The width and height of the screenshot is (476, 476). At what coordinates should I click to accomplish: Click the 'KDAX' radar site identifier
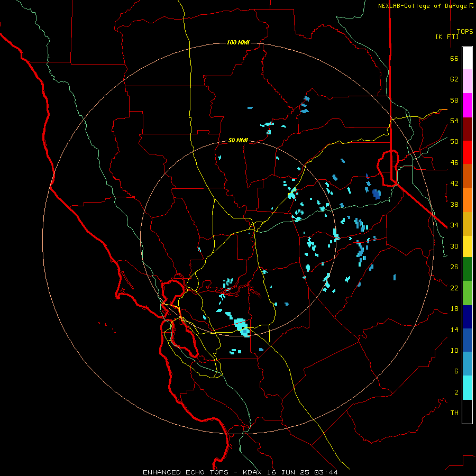tap(253, 472)
